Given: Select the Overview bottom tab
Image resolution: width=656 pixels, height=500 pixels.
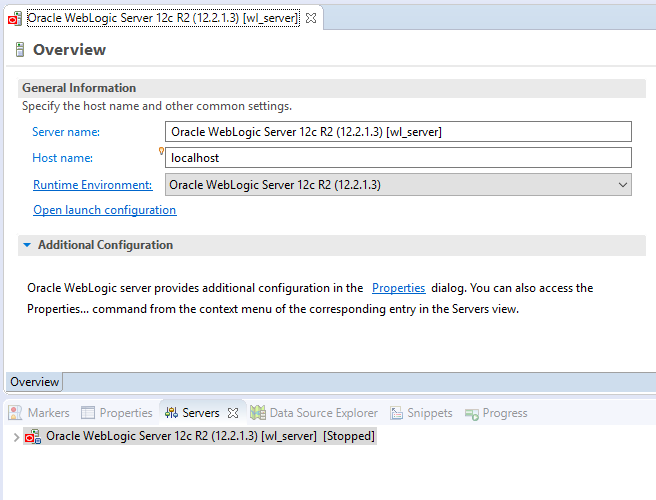Looking at the screenshot, I should click(34, 382).
